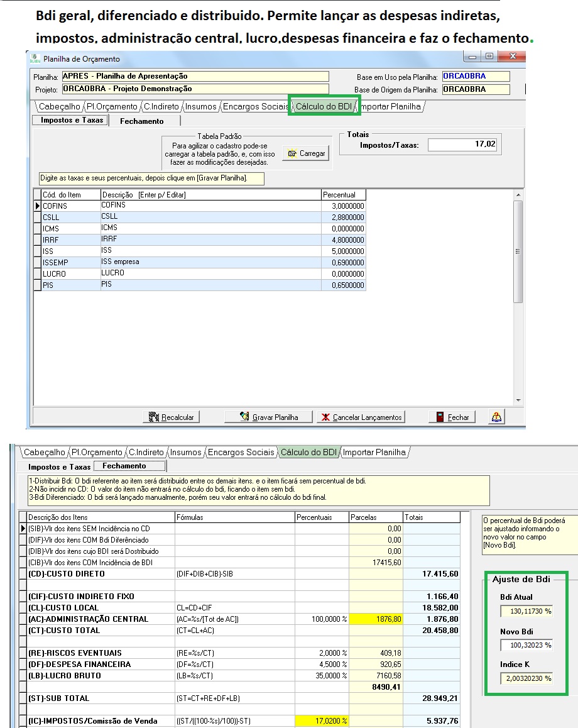Load default table with Carregar button

(x=306, y=153)
